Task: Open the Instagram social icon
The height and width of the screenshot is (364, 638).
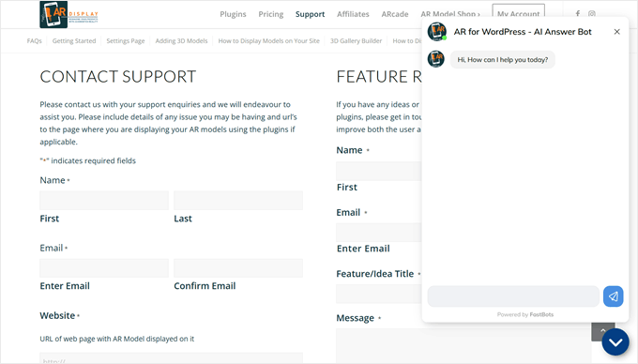Action: pyautogui.click(x=592, y=14)
